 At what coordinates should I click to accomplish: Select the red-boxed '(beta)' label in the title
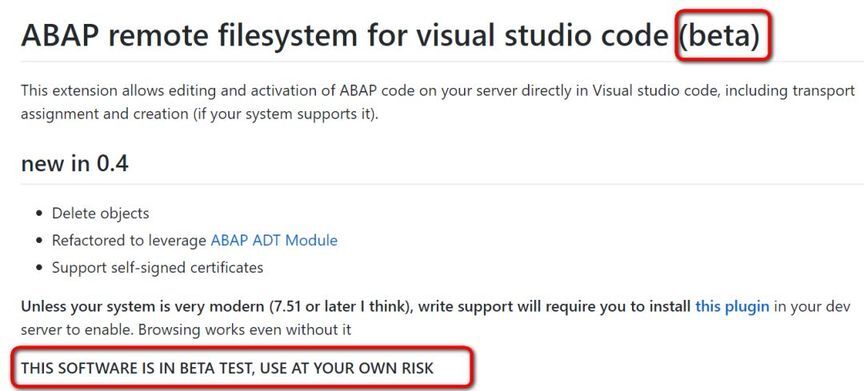(719, 36)
